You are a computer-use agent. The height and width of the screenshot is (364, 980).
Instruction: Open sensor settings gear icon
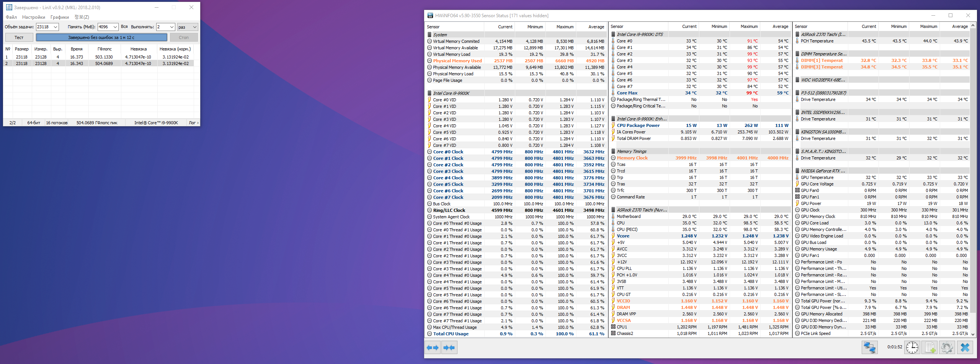(x=947, y=348)
